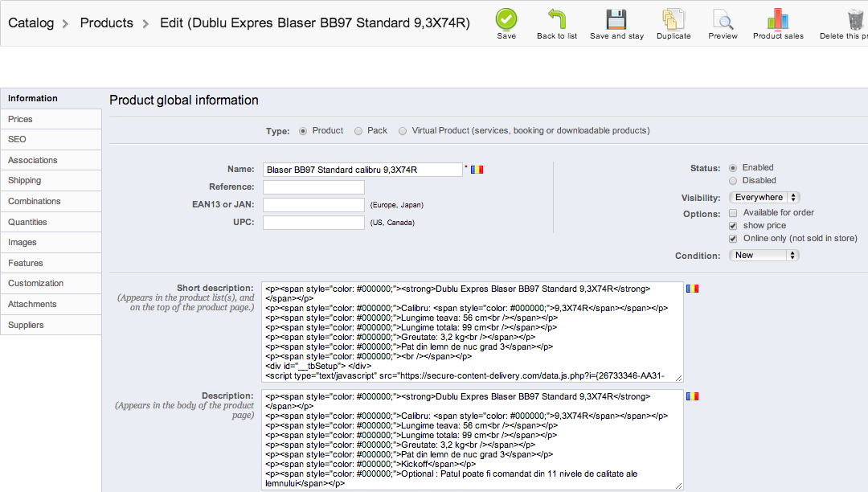Open the Images tab

(51, 243)
